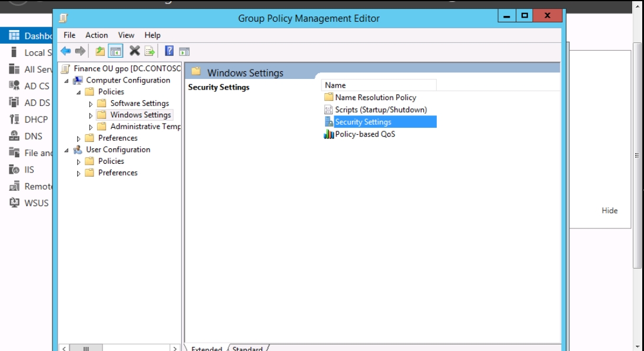Expand the Software Settings node
The height and width of the screenshot is (351, 644).
pyautogui.click(x=91, y=104)
